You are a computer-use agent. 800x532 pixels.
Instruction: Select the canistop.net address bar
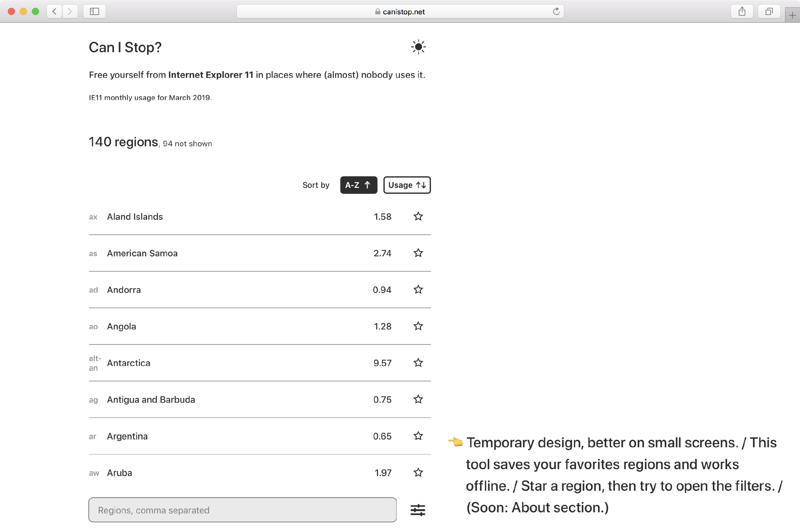pos(400,12)
